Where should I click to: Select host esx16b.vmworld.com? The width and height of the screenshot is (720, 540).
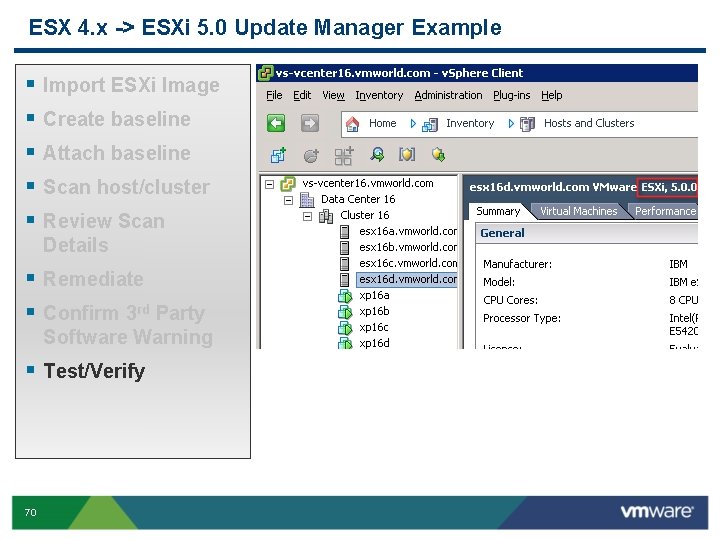tap(408, 248)
